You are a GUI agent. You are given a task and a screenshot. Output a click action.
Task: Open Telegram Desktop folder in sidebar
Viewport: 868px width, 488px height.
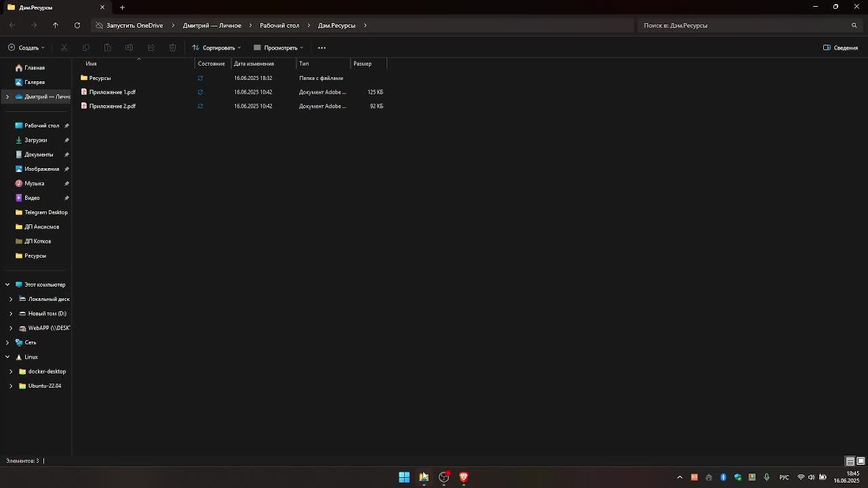(46, 212)
